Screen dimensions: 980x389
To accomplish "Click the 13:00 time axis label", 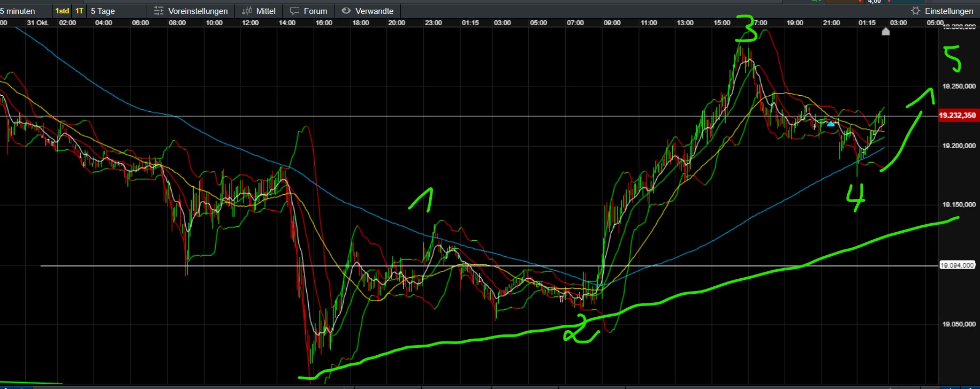I will click(x=685, y=22).
